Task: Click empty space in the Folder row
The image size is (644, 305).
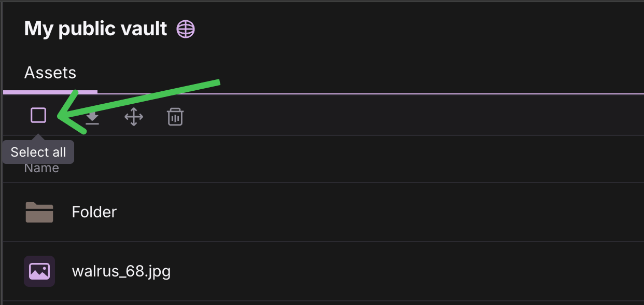Action: click(x=363, y=212)
